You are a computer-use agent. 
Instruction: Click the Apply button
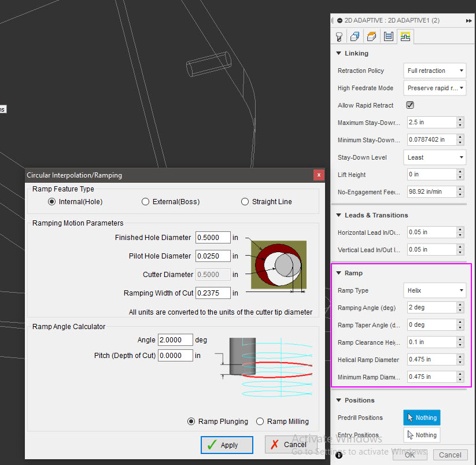click(227, 445)
